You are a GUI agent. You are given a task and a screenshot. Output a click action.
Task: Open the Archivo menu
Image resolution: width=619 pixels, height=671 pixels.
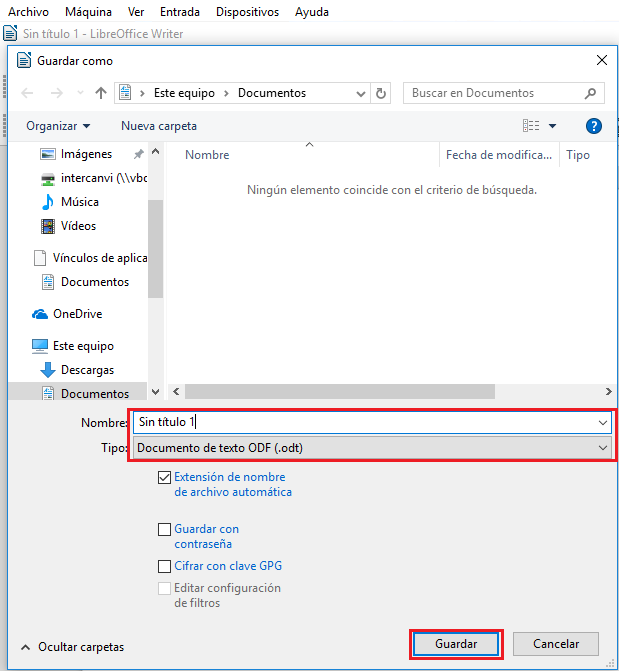point(28,12)
